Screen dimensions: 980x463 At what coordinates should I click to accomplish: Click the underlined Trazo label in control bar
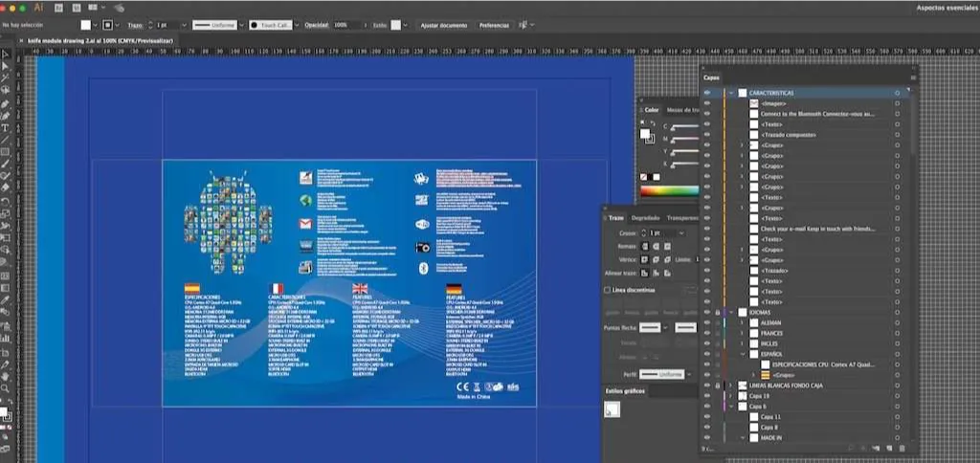click(x=134, y=25)
